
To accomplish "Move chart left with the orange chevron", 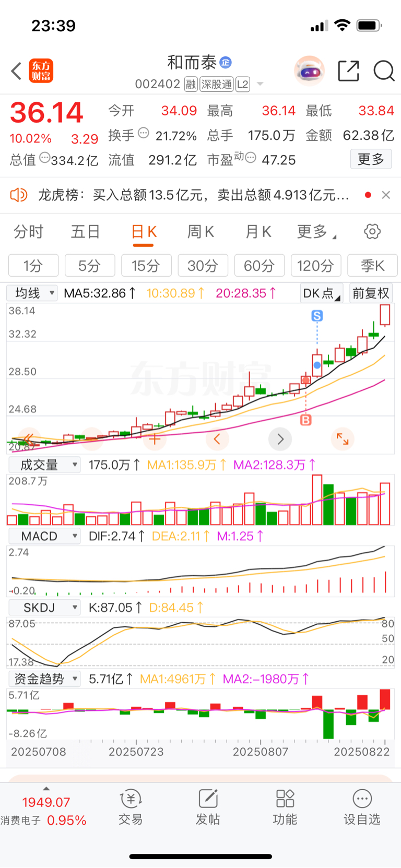I will point(217,439).
